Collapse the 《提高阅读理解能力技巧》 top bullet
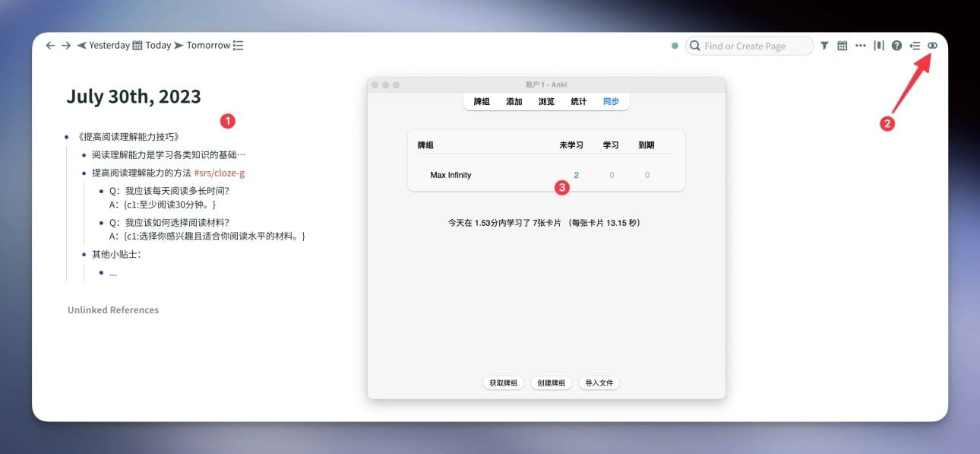 tap(67, 138)
